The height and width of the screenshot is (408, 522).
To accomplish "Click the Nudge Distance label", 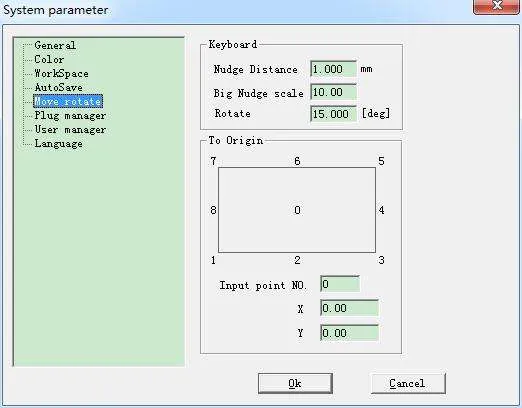I will (x=256, y=69).
